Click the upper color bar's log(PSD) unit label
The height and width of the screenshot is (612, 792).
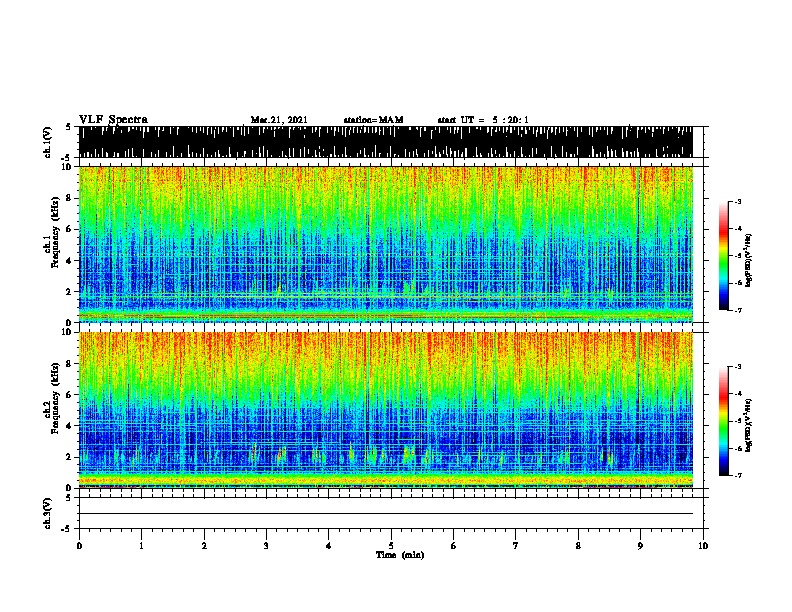[748, 261]
